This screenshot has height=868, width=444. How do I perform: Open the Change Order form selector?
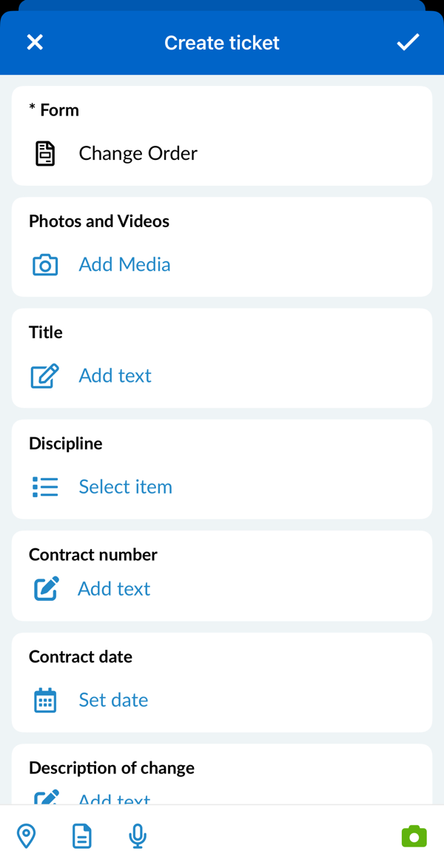pyautogui.click(x=138, y=153)
